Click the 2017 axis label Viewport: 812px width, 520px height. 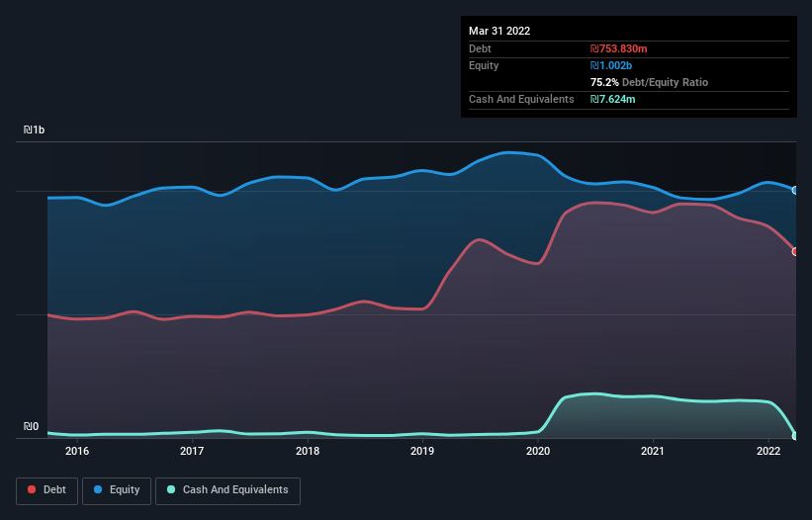(192, 451)
